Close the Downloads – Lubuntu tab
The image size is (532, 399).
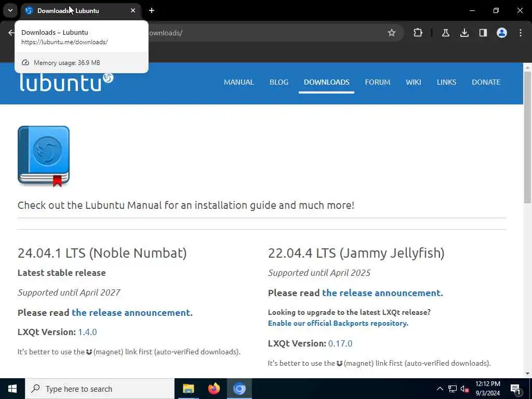133,10
